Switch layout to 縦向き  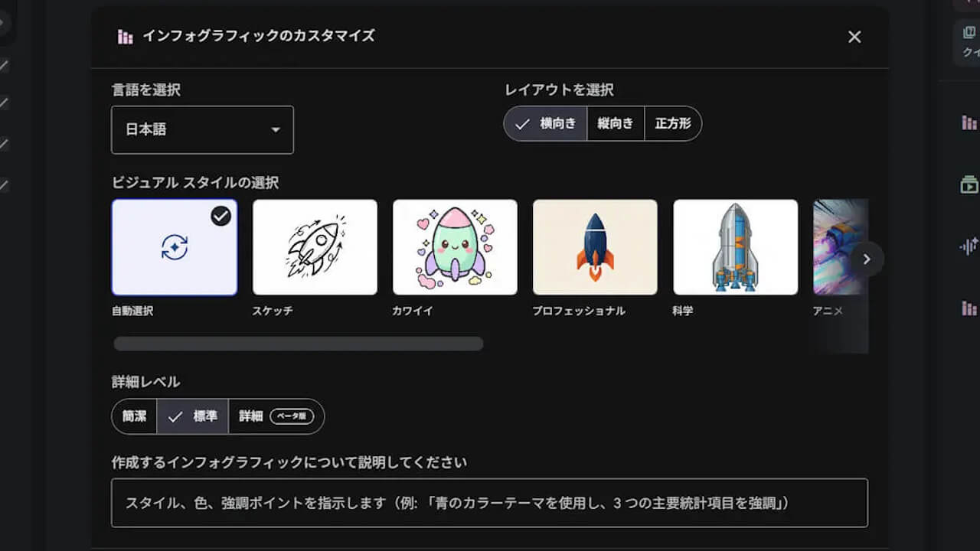pyautogui.click(x=616, y=123)
